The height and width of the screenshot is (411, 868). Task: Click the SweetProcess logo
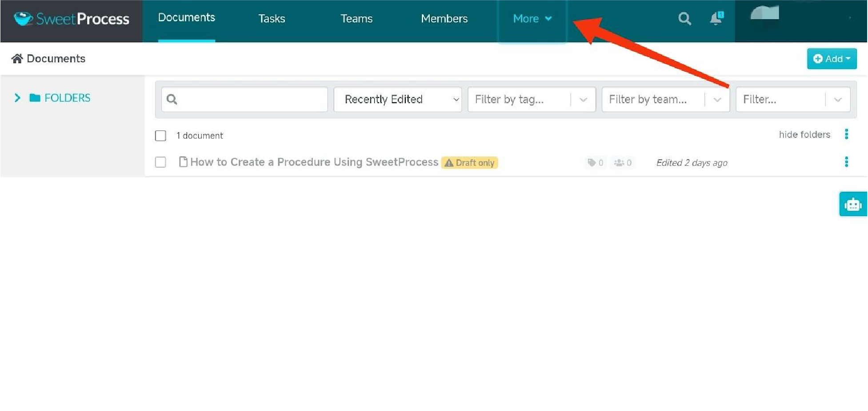coord(72,19)
